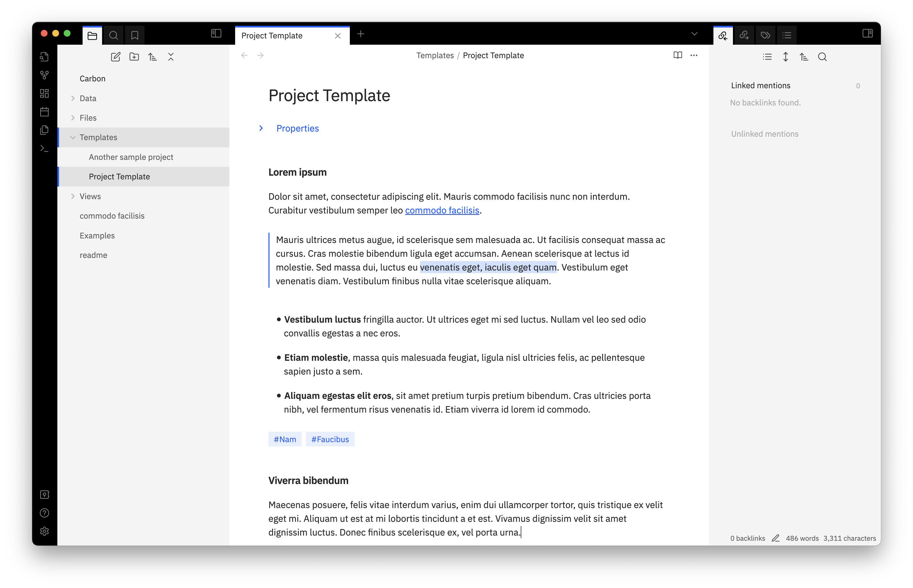The image size is (913, 588).
Task: Create a new note with the pencil icon
Action: (116, 56)
